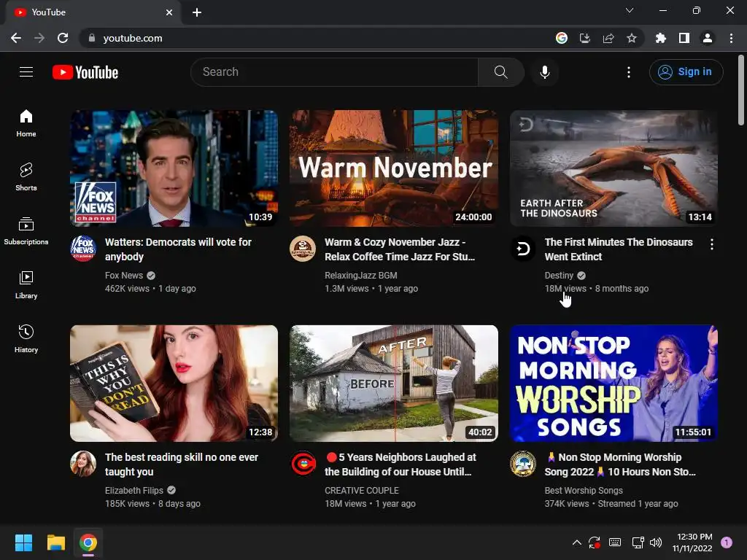The width and height of the screenshot is (747, 560).
Task: Open the Best Worship Songs channel avatar
Action: 523,464
